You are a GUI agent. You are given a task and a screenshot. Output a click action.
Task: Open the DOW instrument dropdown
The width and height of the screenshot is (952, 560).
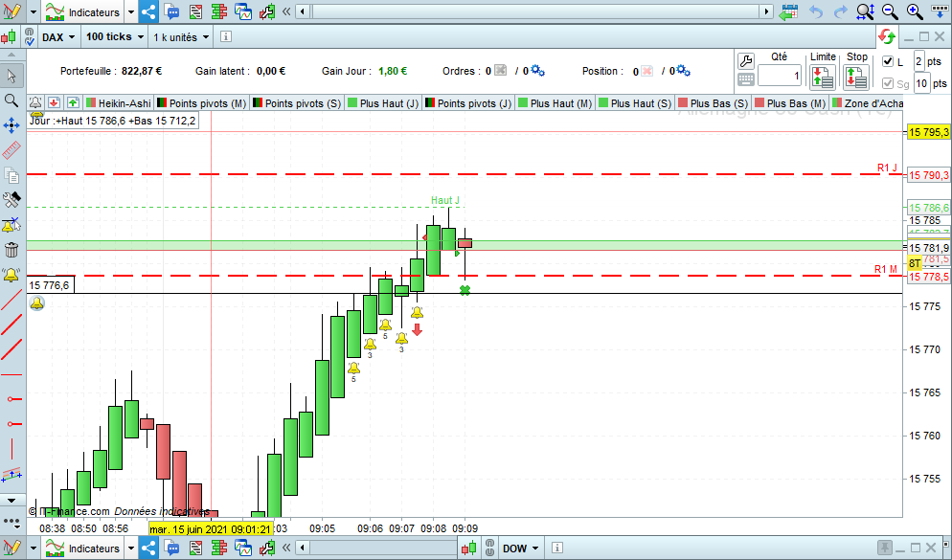click(x=520, y=549)
